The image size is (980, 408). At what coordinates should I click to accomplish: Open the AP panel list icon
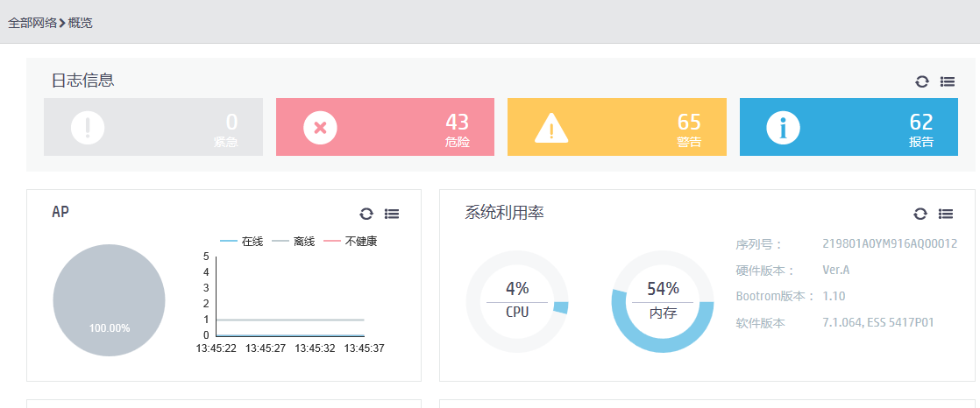click(x=392, y=214)
